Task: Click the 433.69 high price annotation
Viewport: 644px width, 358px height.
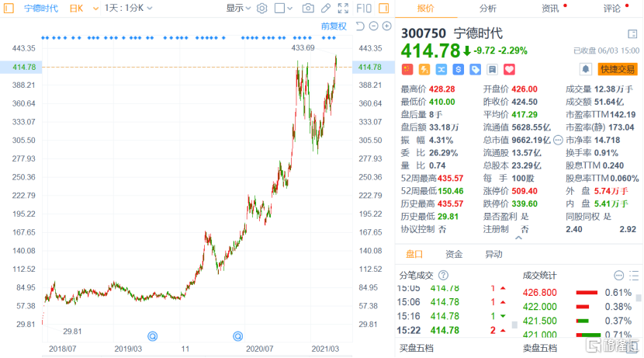Action: coord(303,47)
